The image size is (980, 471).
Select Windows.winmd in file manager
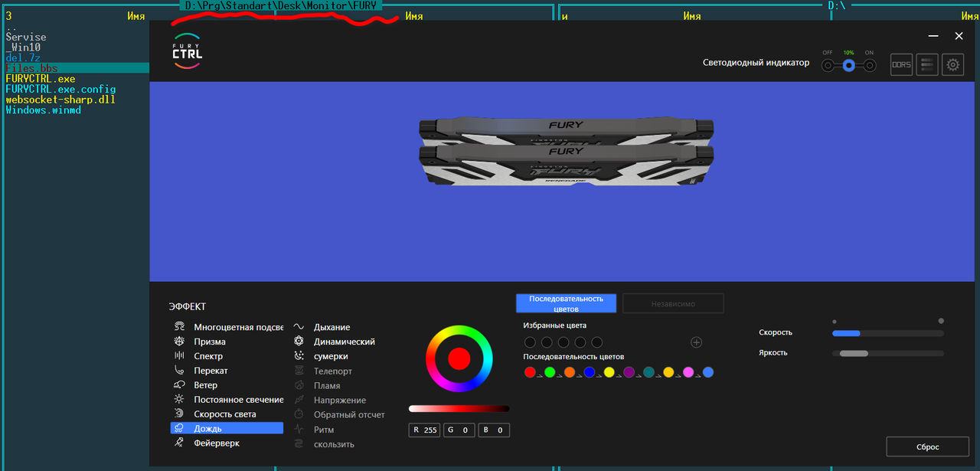[x=43, y=110]
